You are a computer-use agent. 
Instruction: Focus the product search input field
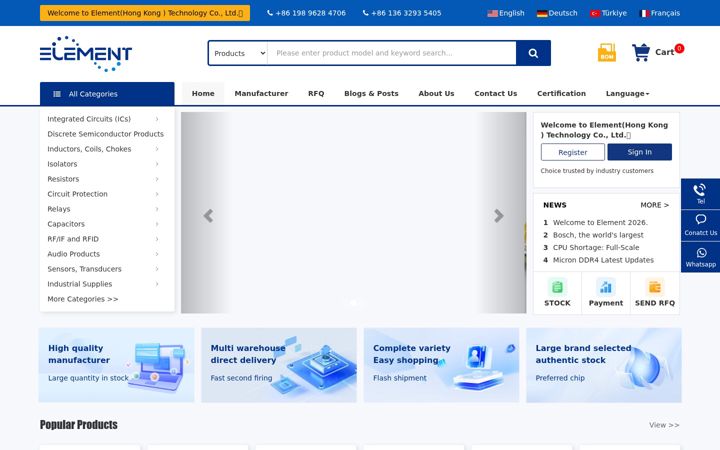[392, 53]
